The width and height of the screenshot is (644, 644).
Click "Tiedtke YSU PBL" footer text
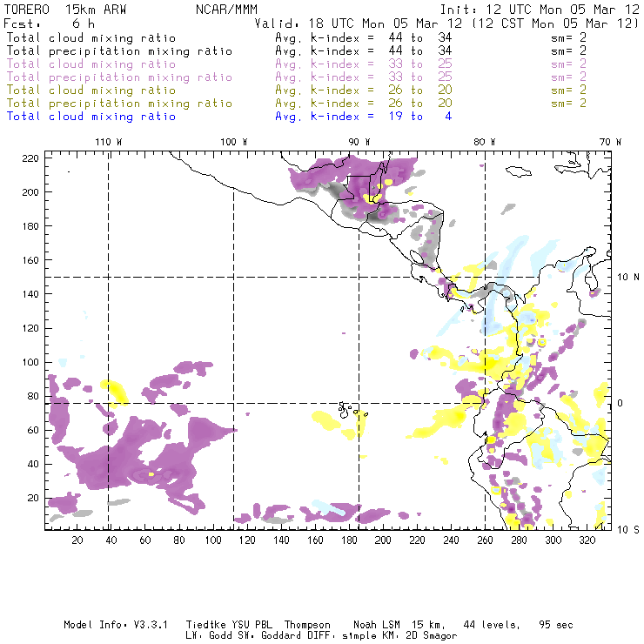(x=229, y=625)
